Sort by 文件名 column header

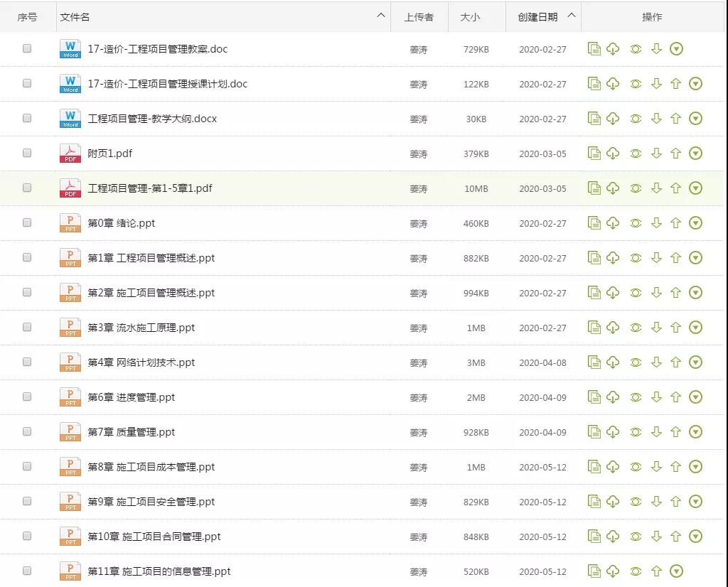[x=75, y=17]
